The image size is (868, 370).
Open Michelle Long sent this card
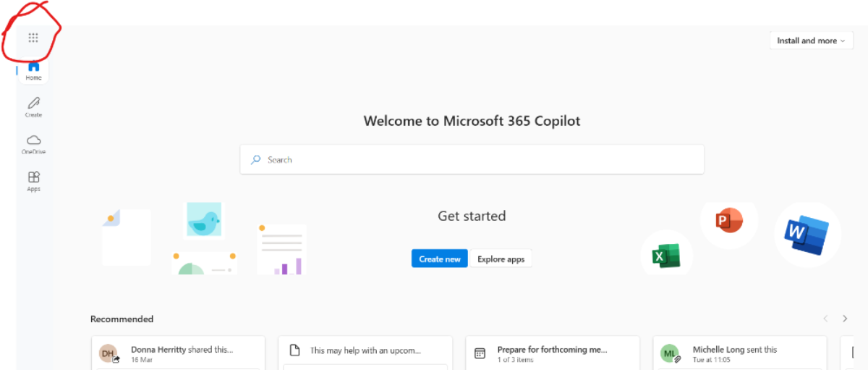(740, 353)
